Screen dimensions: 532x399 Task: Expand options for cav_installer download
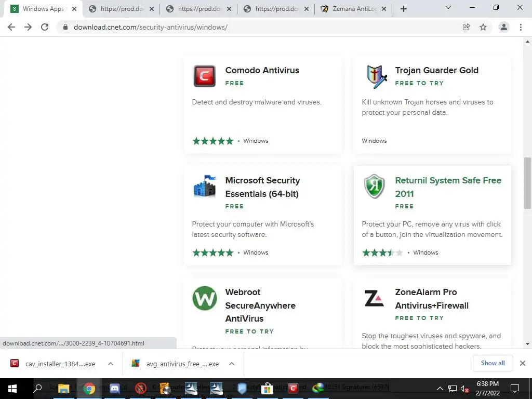111,364
